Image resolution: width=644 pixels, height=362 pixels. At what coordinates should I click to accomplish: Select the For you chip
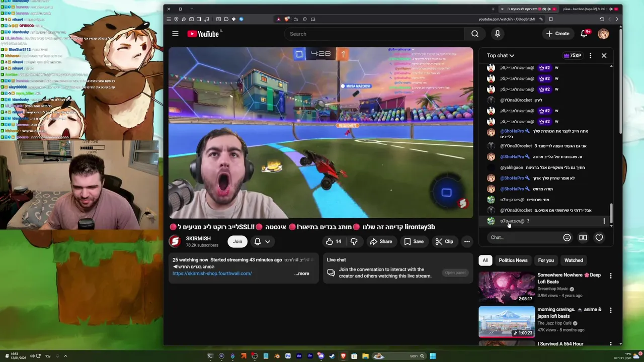(546, 260)
